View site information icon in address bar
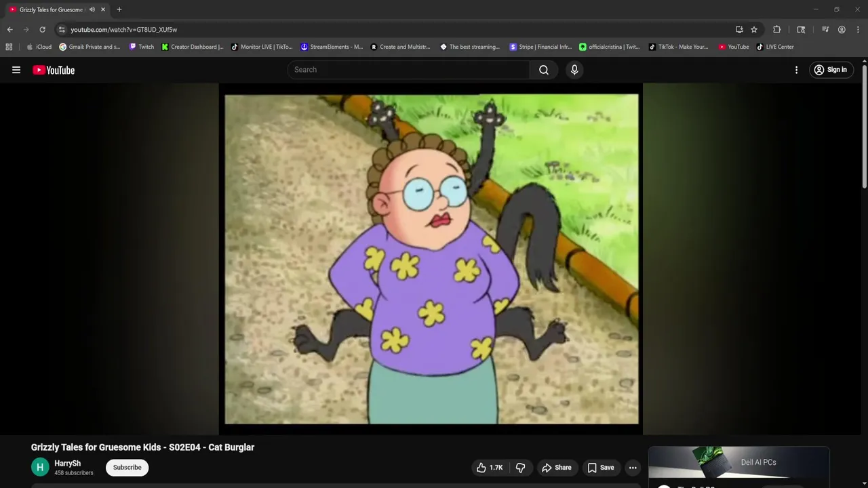The image size is (868, 488). pos(61,30)
